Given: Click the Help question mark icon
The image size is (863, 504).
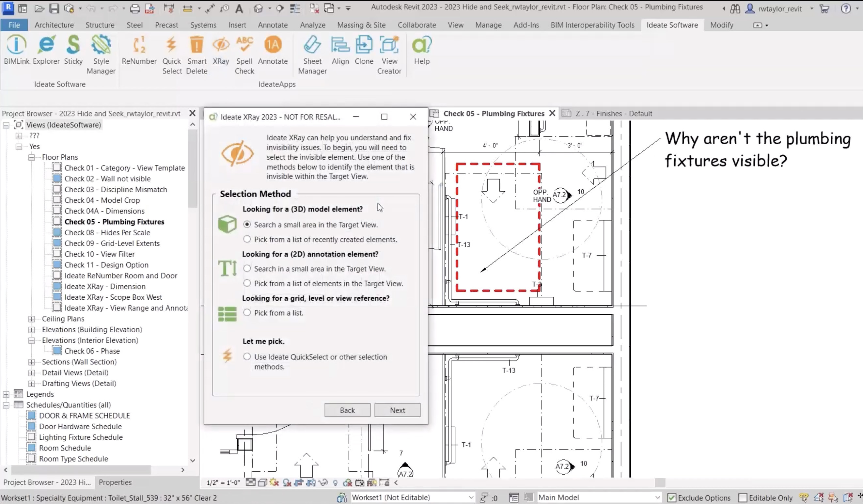Looking at the screenshot, I should click(x=846, y=8).
